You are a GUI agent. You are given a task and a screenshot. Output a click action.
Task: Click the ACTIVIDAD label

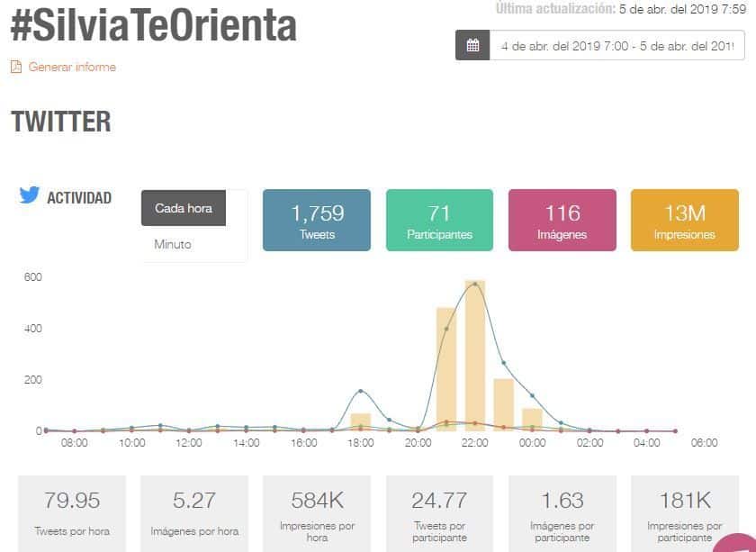(x=79, y=198)
